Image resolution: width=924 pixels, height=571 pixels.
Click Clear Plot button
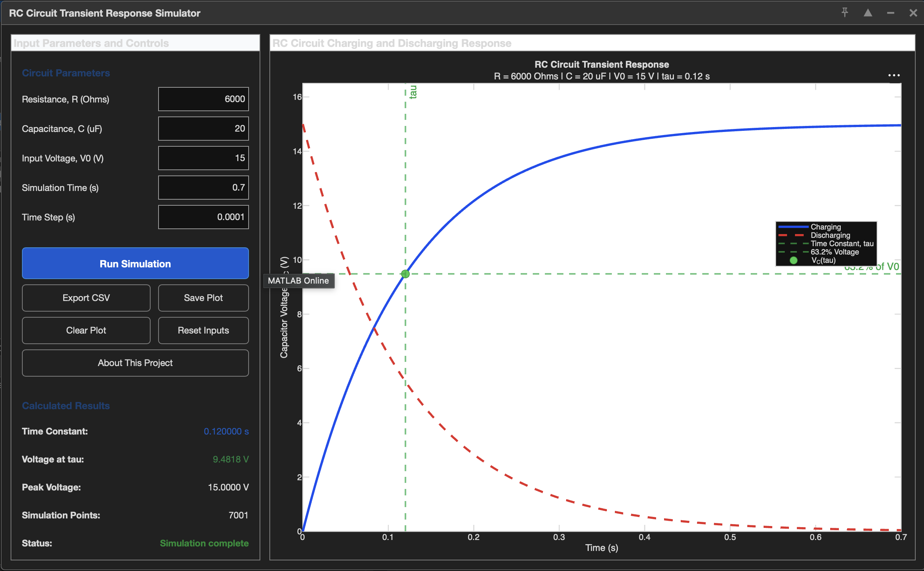click(x=86, y=330)
